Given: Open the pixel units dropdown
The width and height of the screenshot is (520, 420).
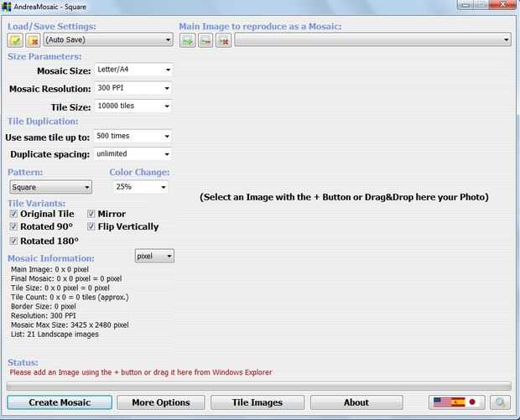Looking at the screenshot, I should [x=154, y=256].
